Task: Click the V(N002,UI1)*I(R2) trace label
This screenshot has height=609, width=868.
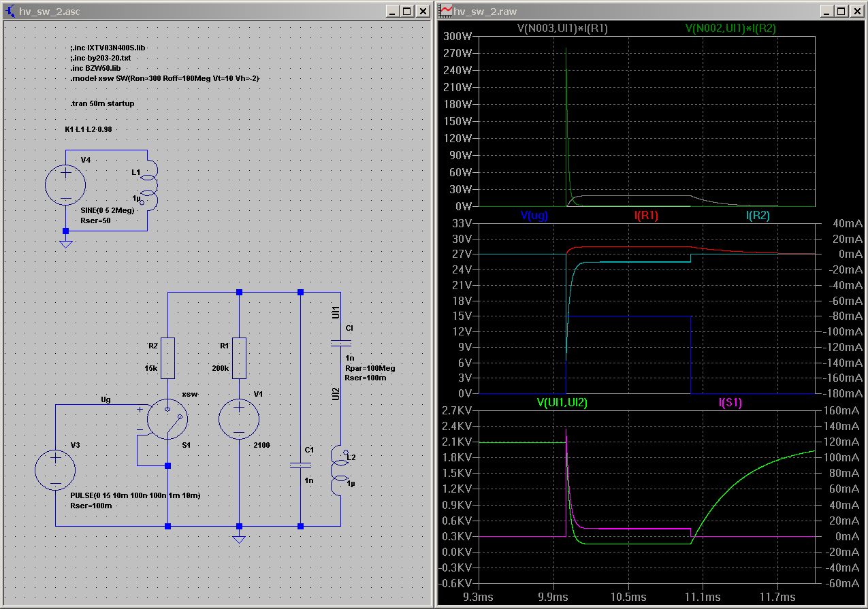Action: [x=730, y=29]
